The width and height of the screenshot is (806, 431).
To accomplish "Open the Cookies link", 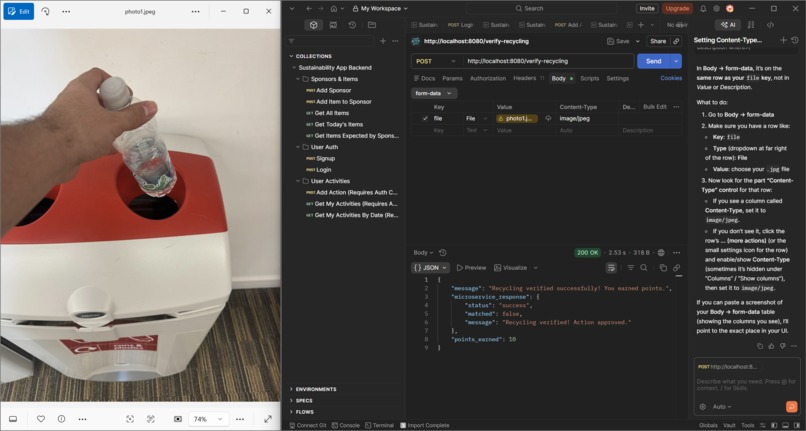I will pos(671,78).
